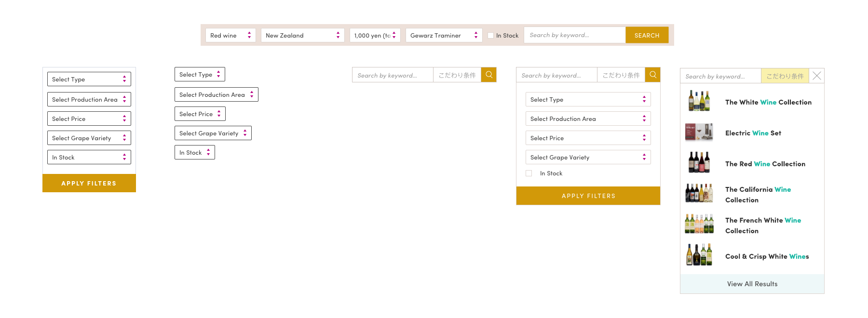
Task: Open The Red Wine Collection thumbnail
Action: pyautogui.click(x=699, y=163)
